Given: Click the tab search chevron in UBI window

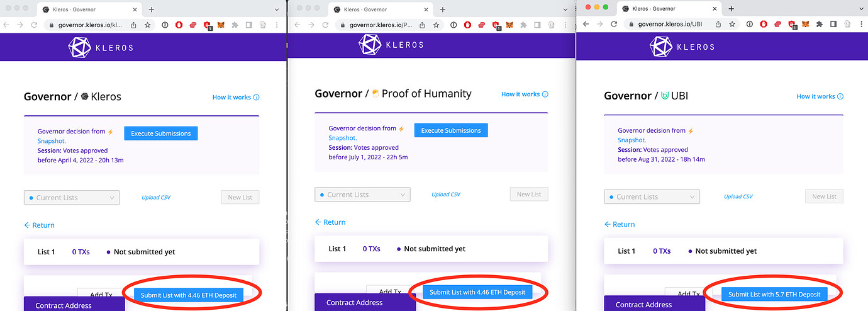Looking at the screenshot, I should pos(859,9).
